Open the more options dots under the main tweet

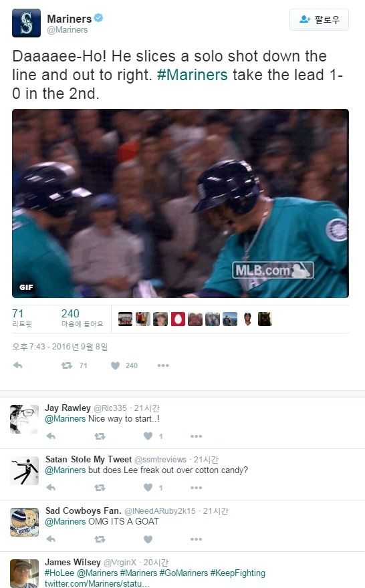click(x=163, y=365)
